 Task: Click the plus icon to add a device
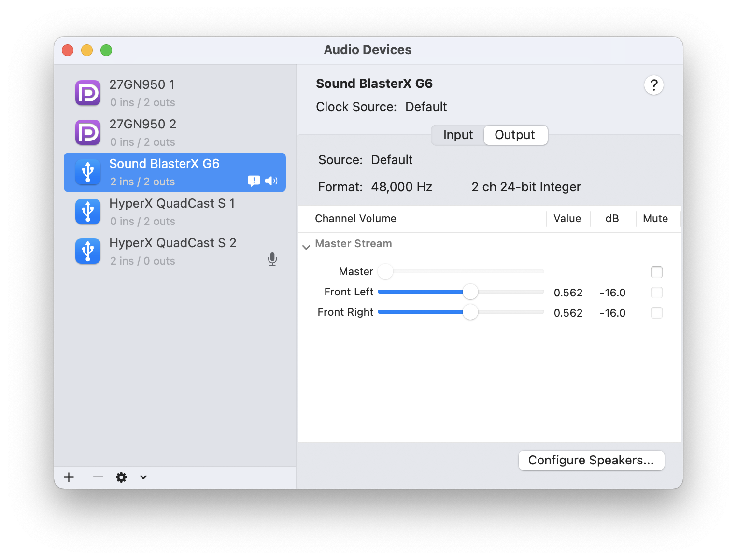point(69,477)
